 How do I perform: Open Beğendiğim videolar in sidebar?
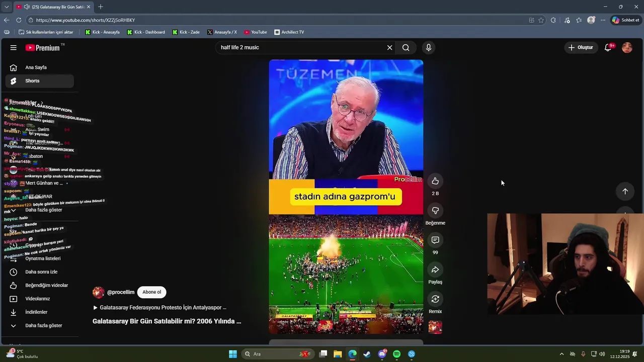[39, 286]
